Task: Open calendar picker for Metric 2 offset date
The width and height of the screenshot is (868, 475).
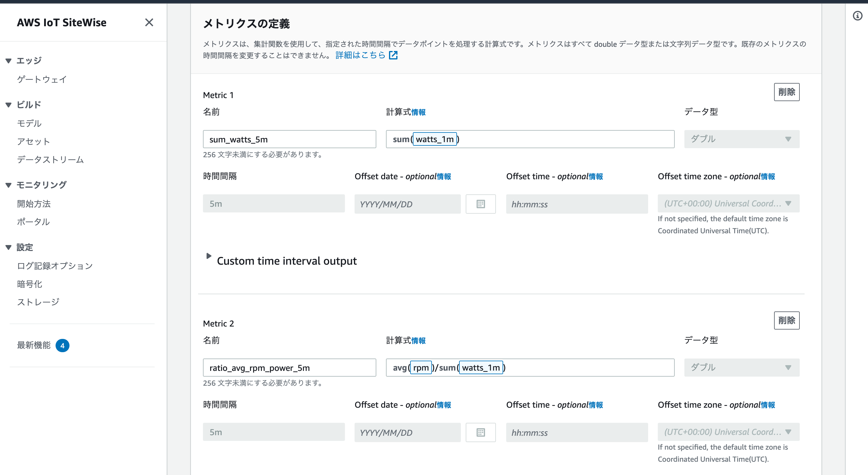Action: click(x=481, y=432)
